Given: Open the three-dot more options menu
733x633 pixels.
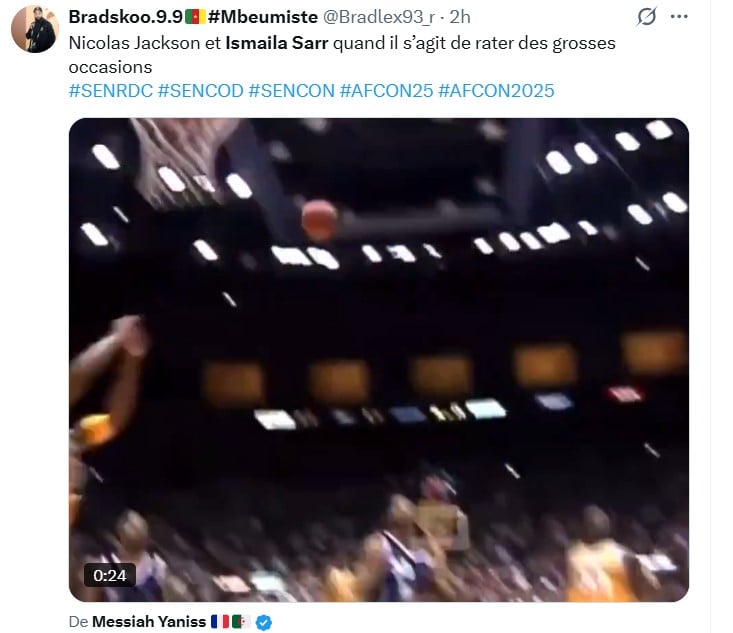Looking at the screenshot, I should tap(679, 17).
